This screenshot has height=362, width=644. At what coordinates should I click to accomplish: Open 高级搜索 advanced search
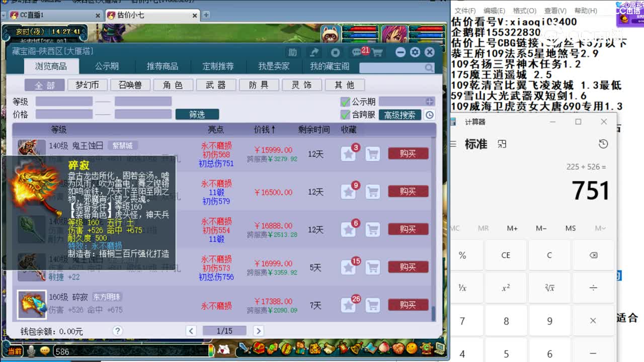coord(400,115)
